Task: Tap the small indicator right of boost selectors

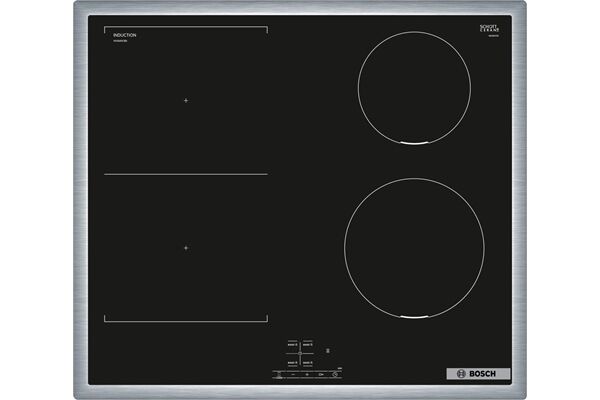Action: (x=328, y=351)
